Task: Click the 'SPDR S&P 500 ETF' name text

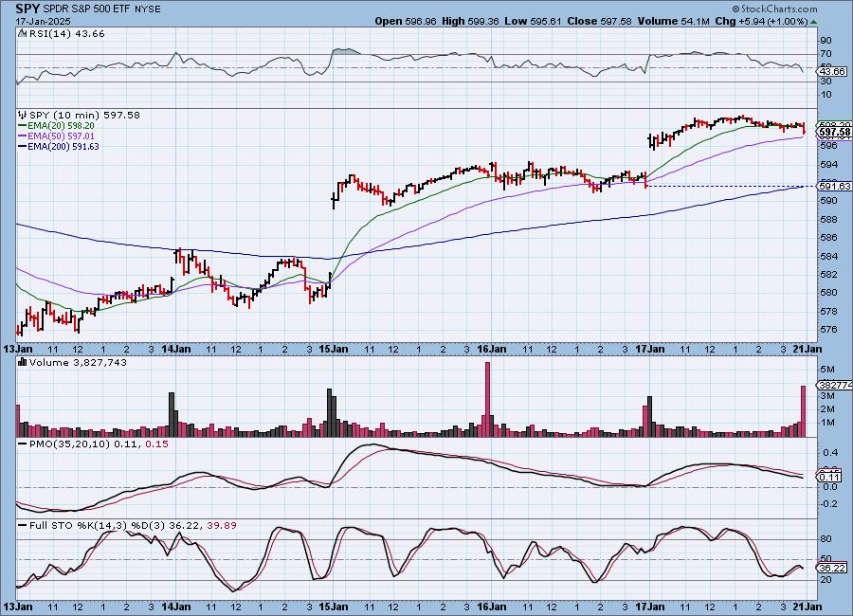Action: click(x=85, y=9)
